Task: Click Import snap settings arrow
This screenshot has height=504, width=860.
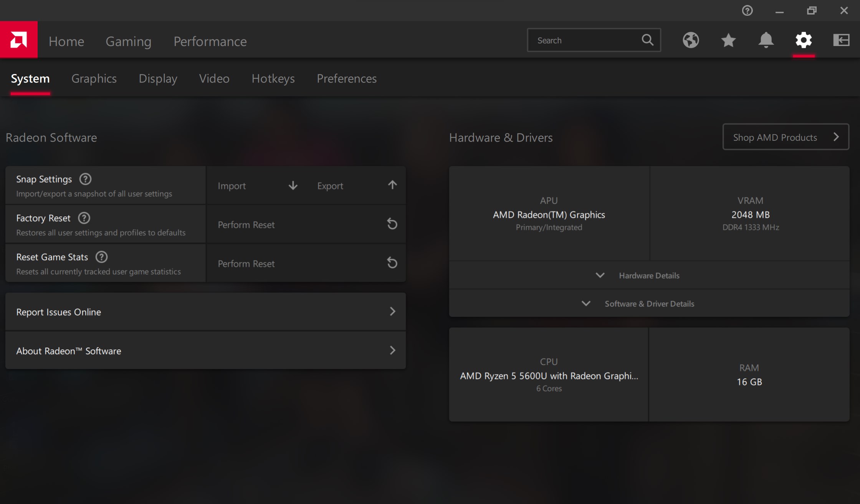Action: [x=293, y=185]
